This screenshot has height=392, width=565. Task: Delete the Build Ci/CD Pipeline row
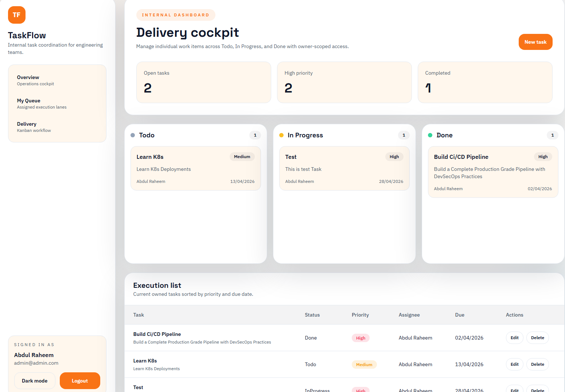537,338
